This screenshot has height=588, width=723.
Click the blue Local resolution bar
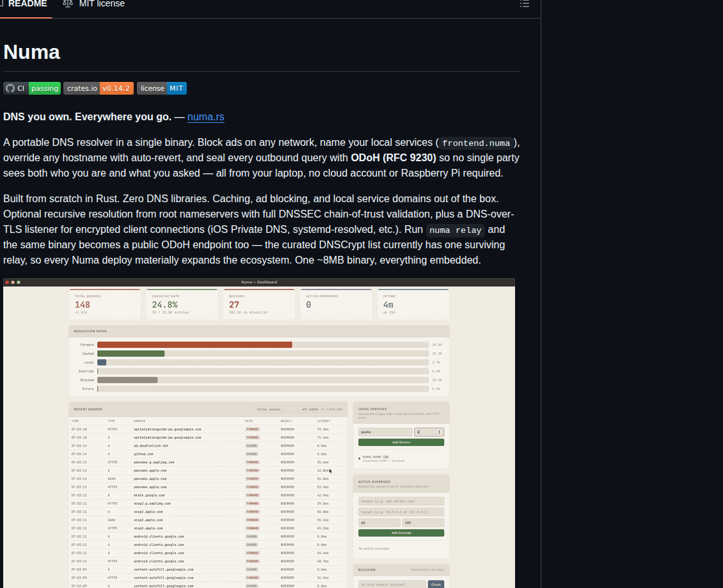pos(102,363)
